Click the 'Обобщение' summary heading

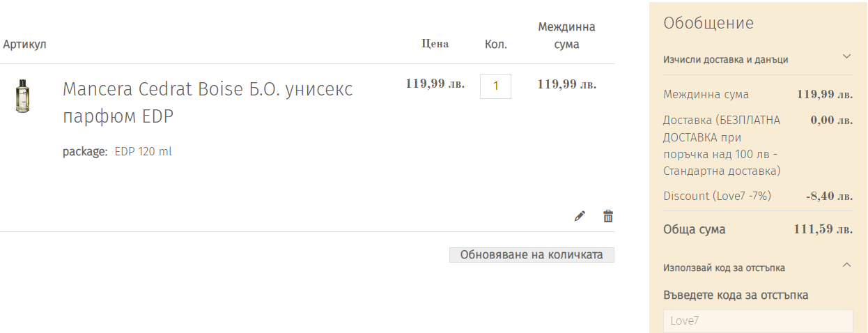708,23
